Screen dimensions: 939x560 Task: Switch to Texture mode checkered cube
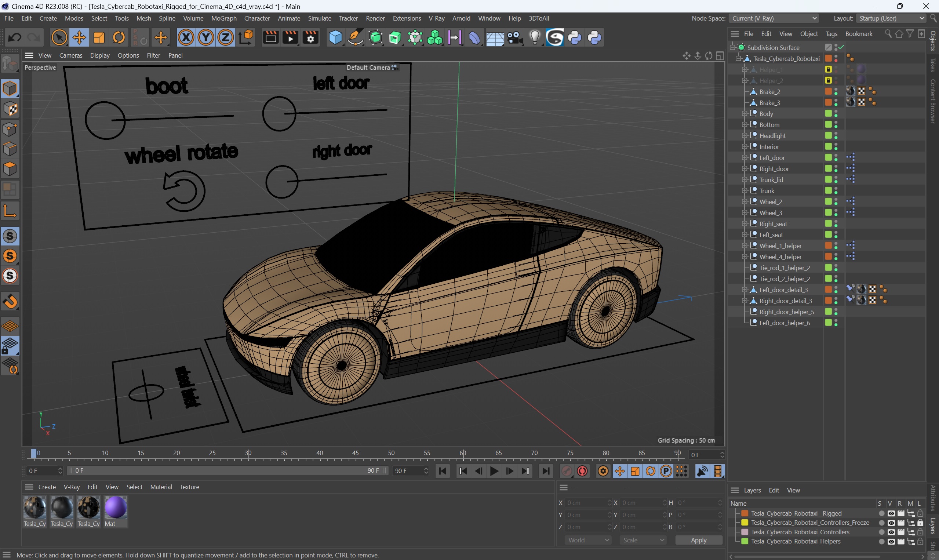(10, 109)
